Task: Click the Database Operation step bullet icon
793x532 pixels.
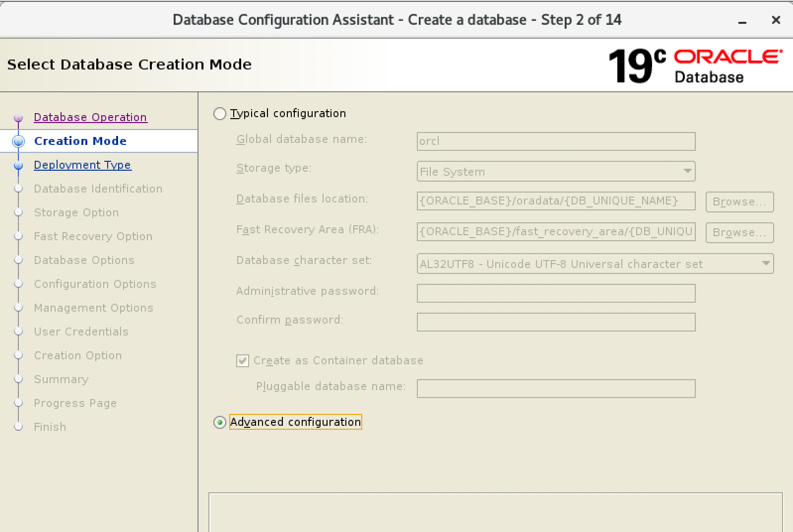Action: [x=18, y=118]
